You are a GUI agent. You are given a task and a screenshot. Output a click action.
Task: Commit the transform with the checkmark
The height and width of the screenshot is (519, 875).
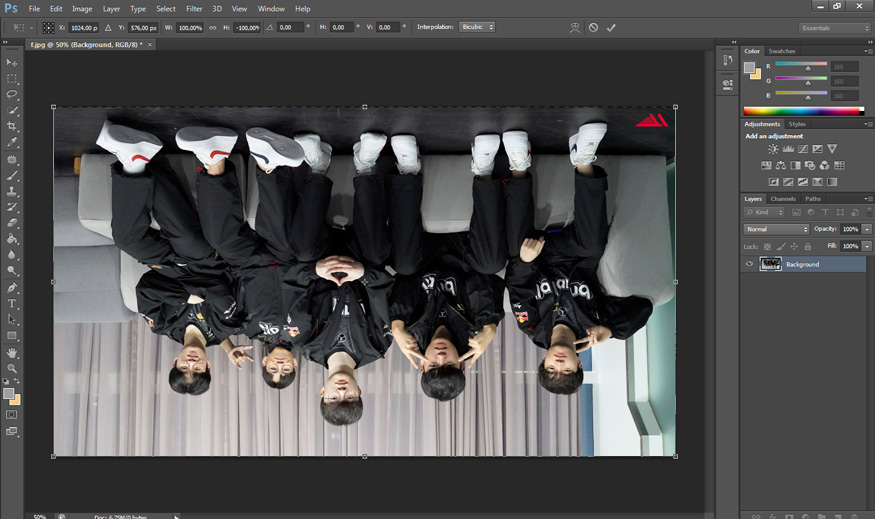(x=611, y=28)
